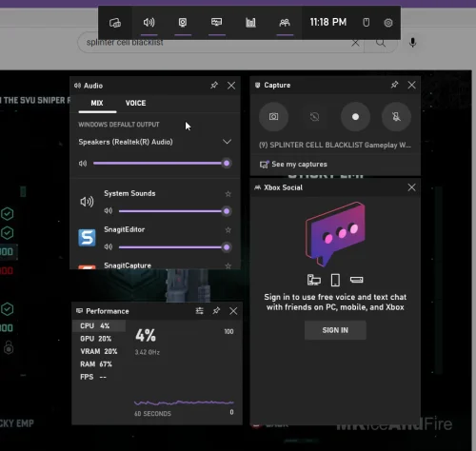Favorite System Sounds with star

click(x=228, y=194)
